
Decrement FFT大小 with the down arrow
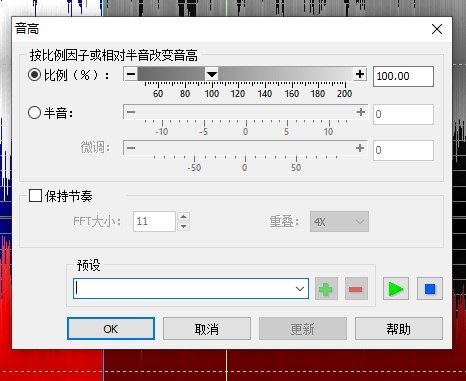[x=184, y=226]
